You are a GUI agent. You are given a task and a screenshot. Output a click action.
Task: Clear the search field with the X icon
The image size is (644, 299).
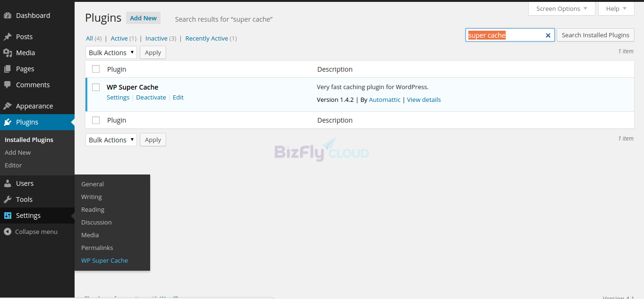548,35
